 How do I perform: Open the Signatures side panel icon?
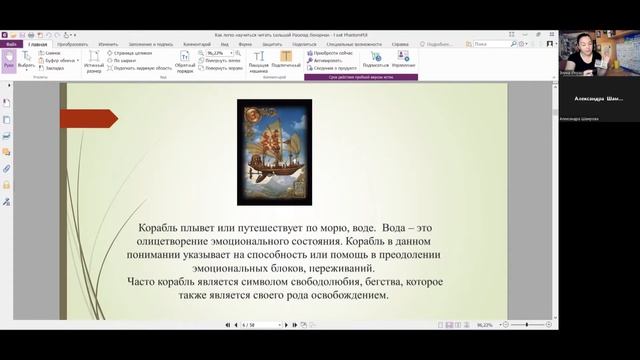click(7, 201)
